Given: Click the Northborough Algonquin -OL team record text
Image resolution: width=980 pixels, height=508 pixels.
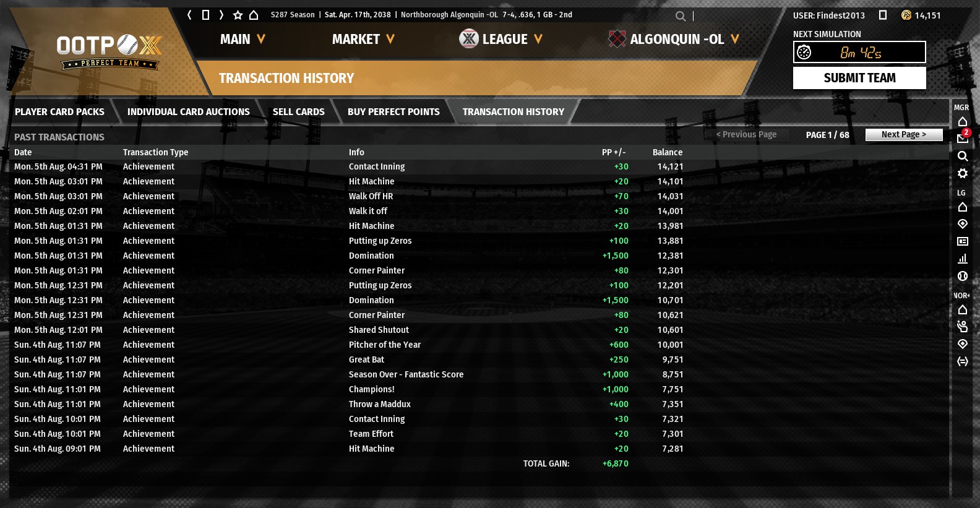Looking at the screenshot, I should 486,15.
